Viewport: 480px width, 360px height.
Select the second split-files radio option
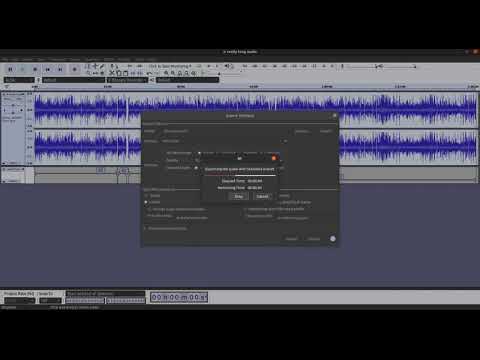pyautogui.click(x=146, y=202)
